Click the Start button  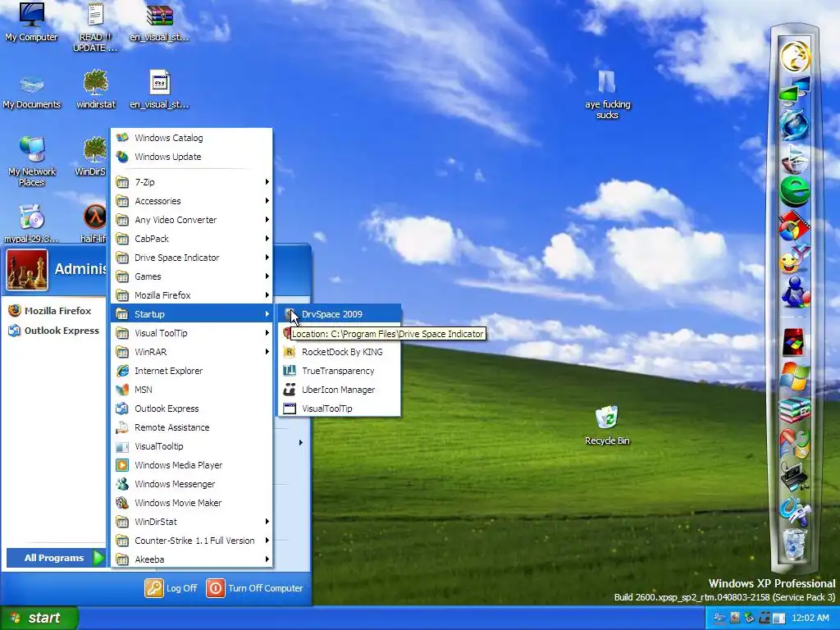click(x=39, y=618)
